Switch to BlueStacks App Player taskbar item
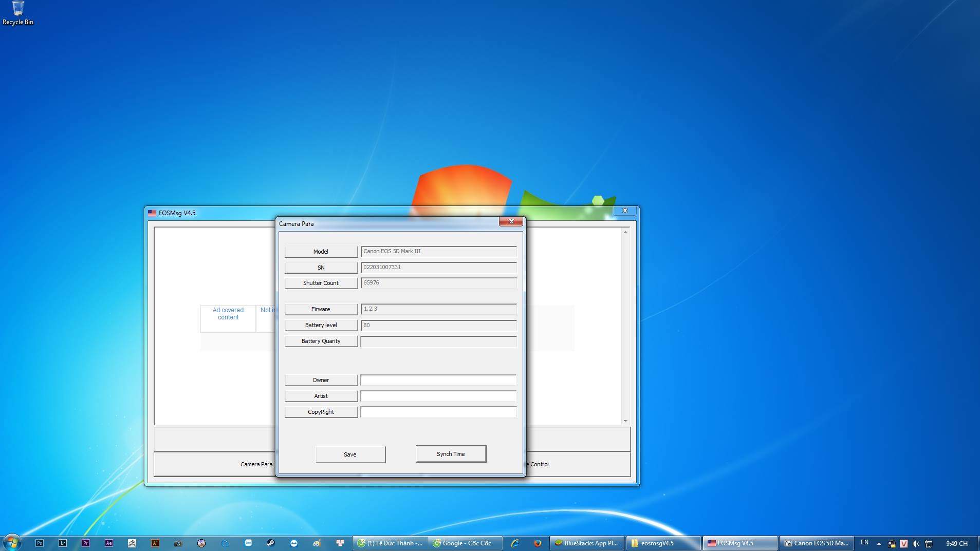Screen dimensions: 980x551 coord(587,543)
